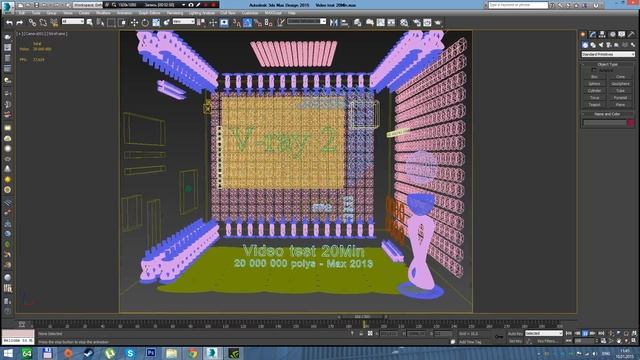Click the time slider handle
This screenshot has height=360, width=640.
pos(362,317)
